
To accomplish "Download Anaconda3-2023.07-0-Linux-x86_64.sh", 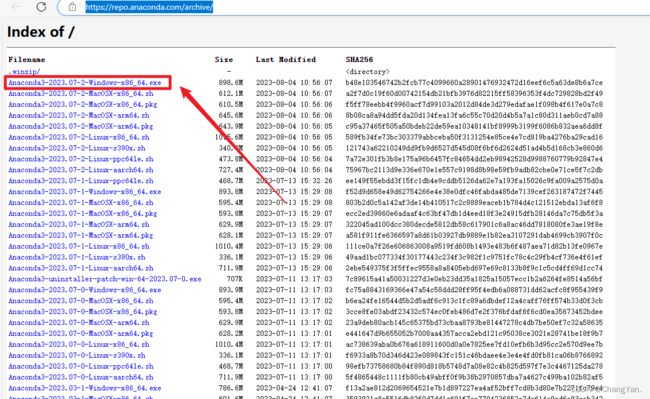I will [x=79, y=344].
